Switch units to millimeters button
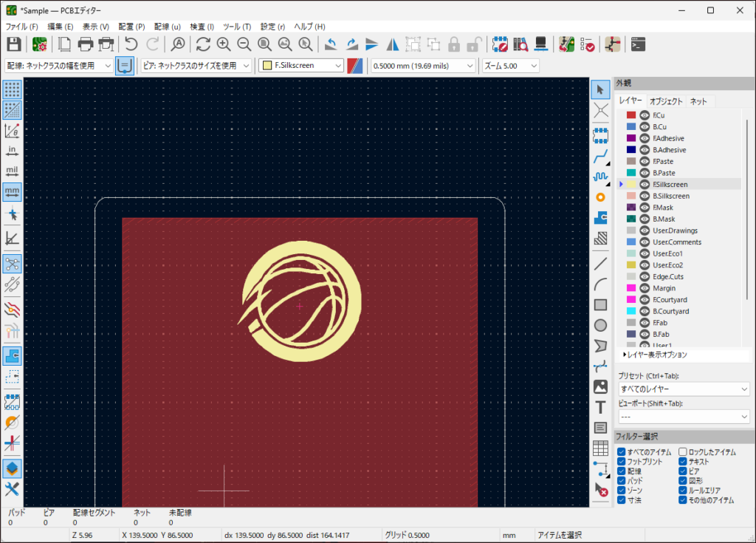 (12, 192)
